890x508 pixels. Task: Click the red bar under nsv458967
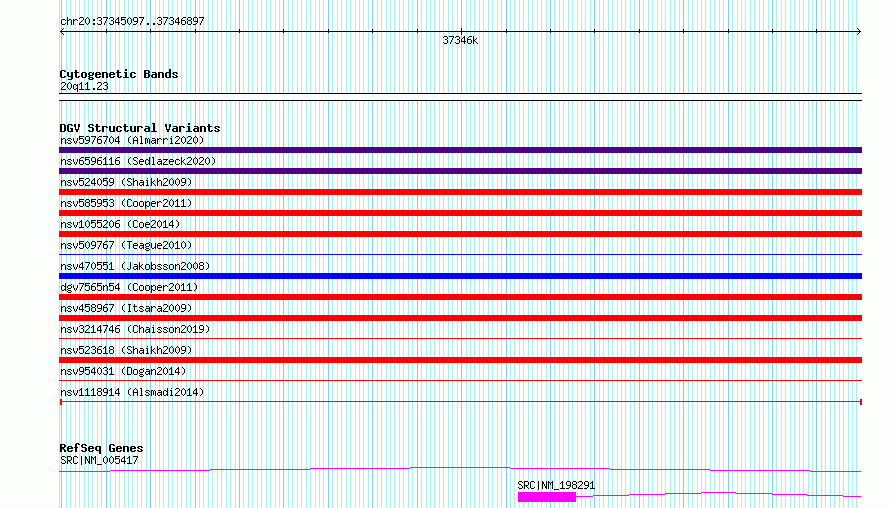460,318
